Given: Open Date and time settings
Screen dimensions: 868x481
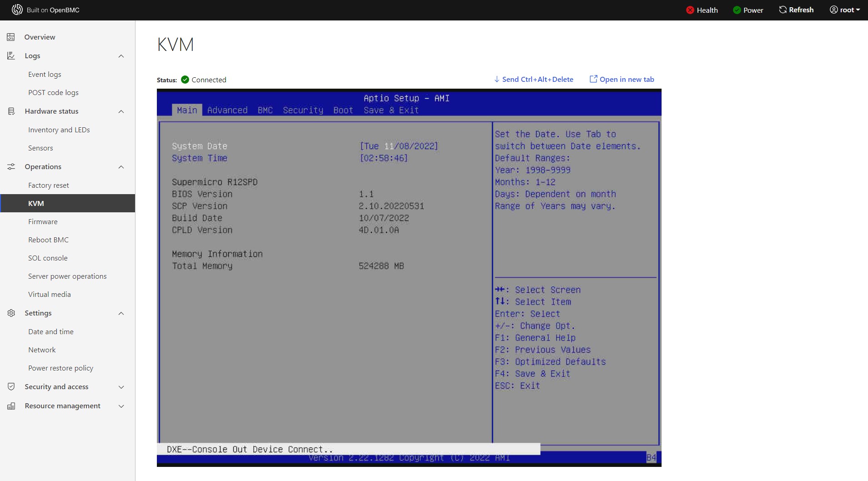Looking at the screenshot, I should click(x=67, y=331).
